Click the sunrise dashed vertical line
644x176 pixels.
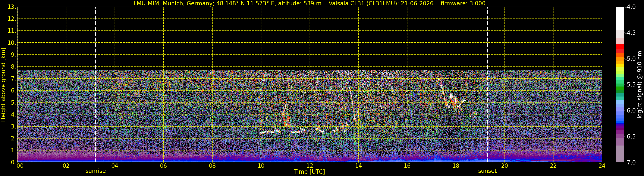click(96, 84)
